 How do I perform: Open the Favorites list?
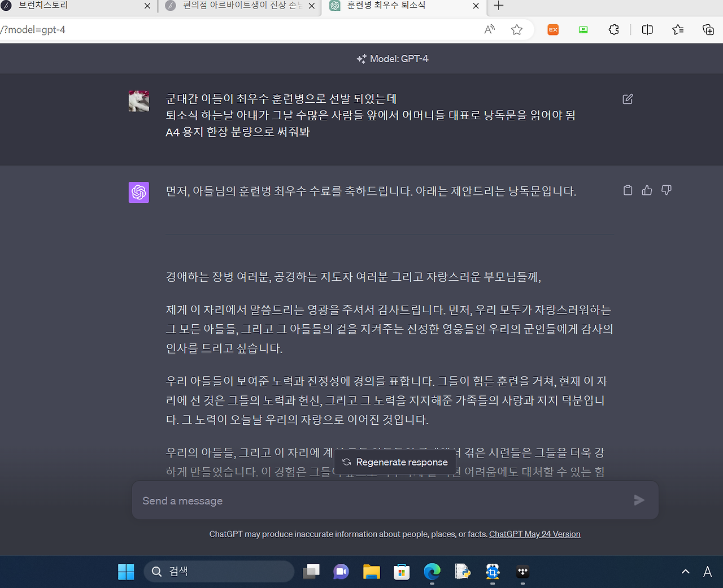pyautogui.click(x=678, y=29)
